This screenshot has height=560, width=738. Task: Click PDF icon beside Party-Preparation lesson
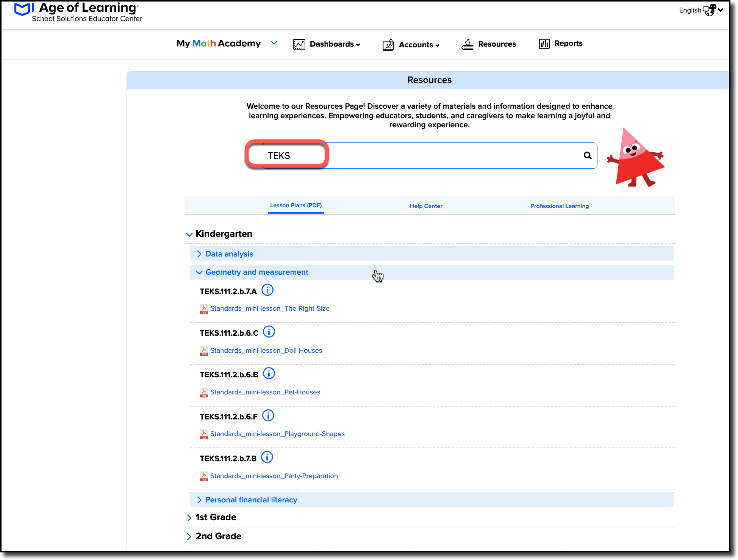pyautogui.click(x=204, y=476)
